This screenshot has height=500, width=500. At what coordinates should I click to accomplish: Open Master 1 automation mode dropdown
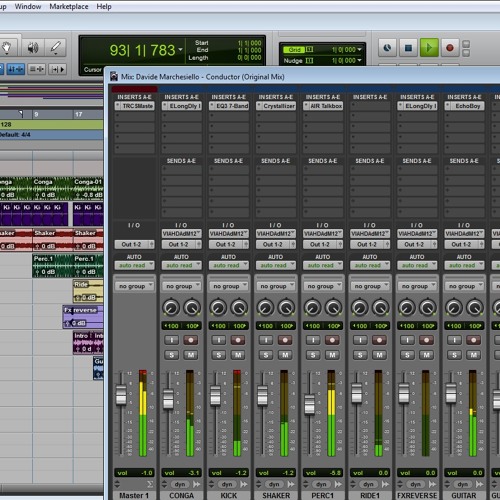(x=134, y=265)
